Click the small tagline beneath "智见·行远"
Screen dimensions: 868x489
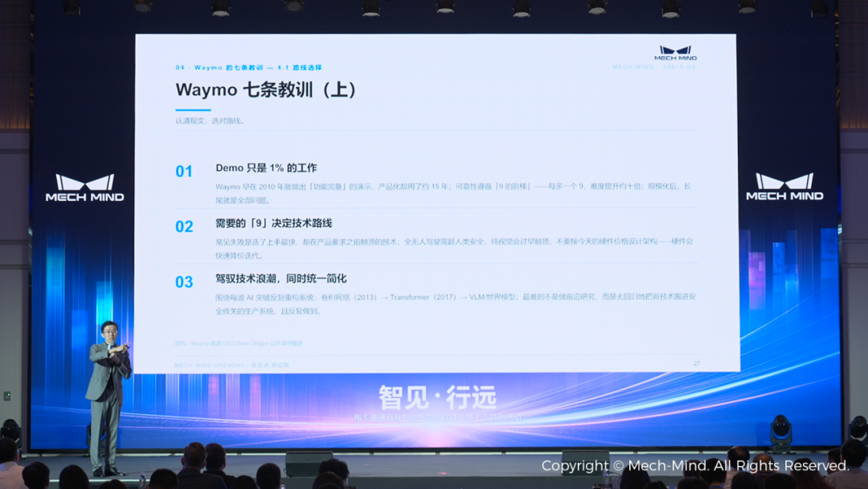437,417
